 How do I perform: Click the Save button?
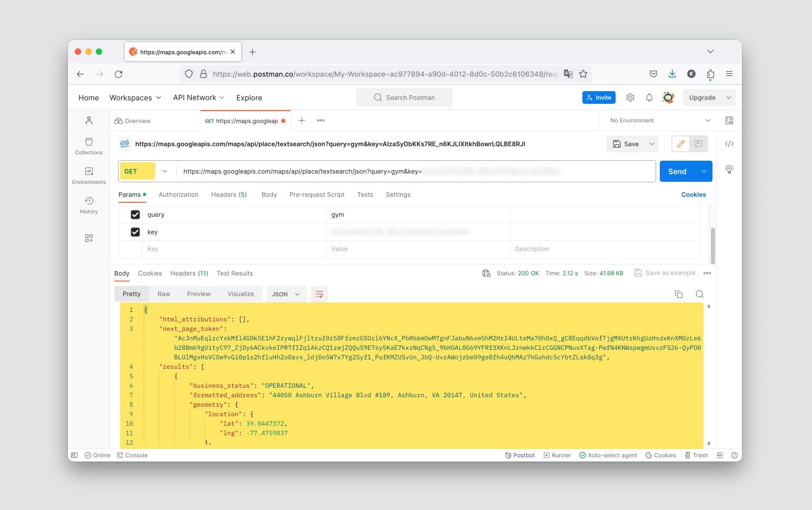(626, 144)
